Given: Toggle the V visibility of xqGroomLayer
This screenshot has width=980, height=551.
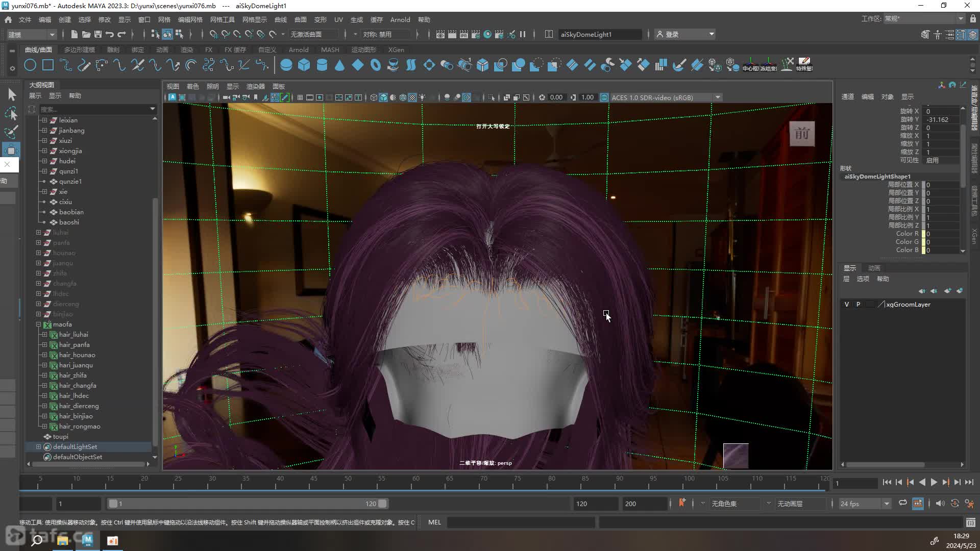Looking at the screenshot, I should (847, 305).
